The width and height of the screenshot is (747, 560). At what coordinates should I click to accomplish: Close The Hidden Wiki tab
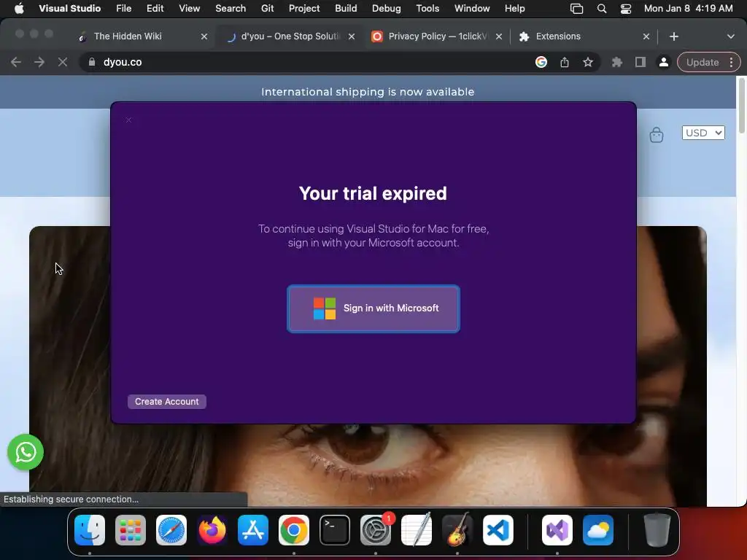click(x=204, y=36)
